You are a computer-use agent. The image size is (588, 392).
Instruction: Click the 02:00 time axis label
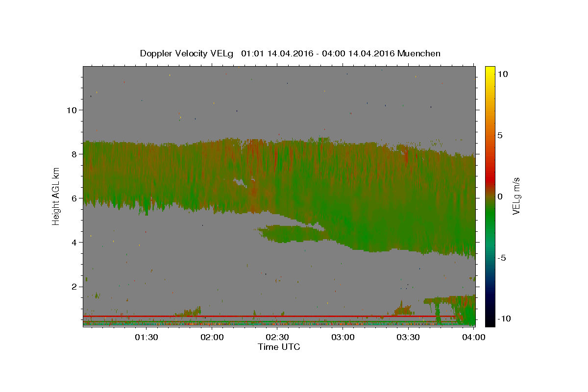click(x=212, y=338)
